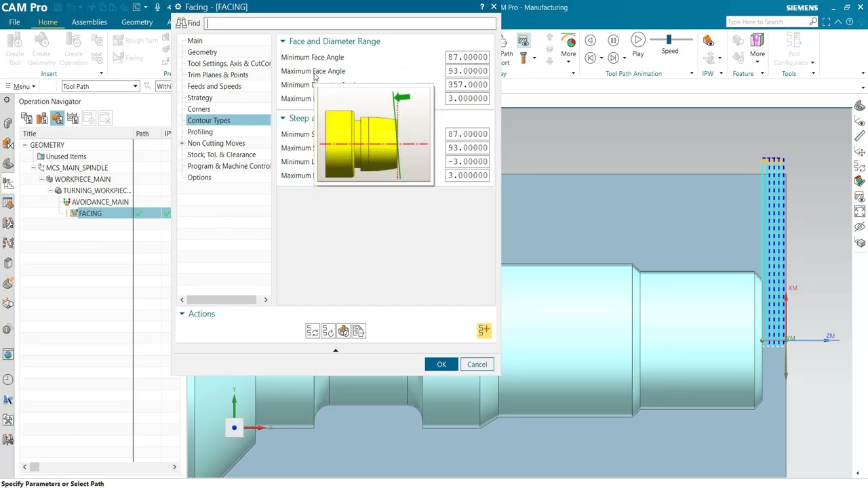The height and width of the screenshot is (488, 868).
Task: Open the Assemblies tab
Action: pos(90,22)
